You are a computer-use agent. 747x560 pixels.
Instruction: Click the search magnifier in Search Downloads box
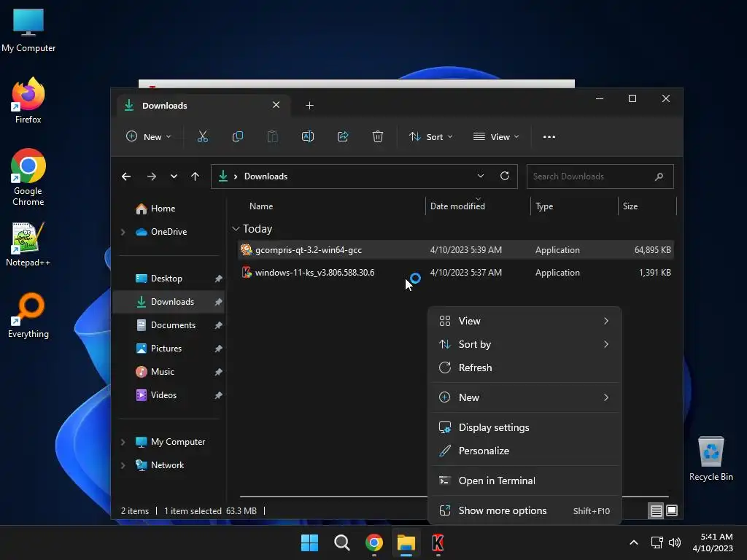tap(659, 176)
